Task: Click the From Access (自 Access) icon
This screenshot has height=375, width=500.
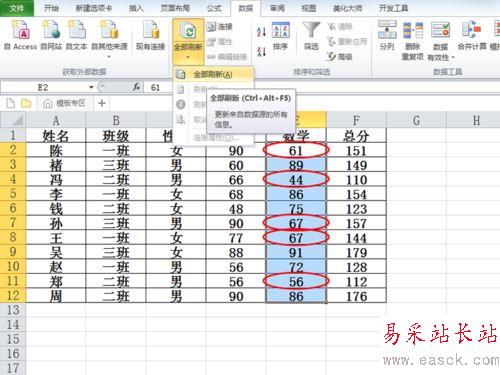Action: [21, 36]
